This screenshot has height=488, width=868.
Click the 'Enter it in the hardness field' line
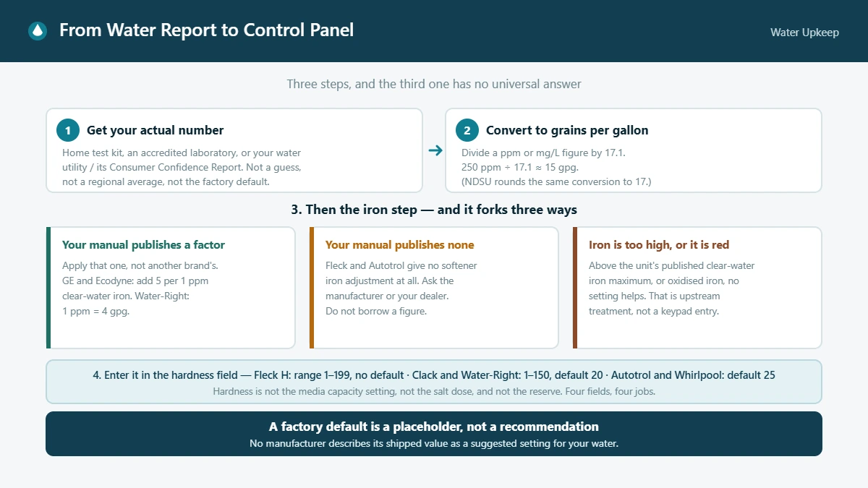point(434,376)
